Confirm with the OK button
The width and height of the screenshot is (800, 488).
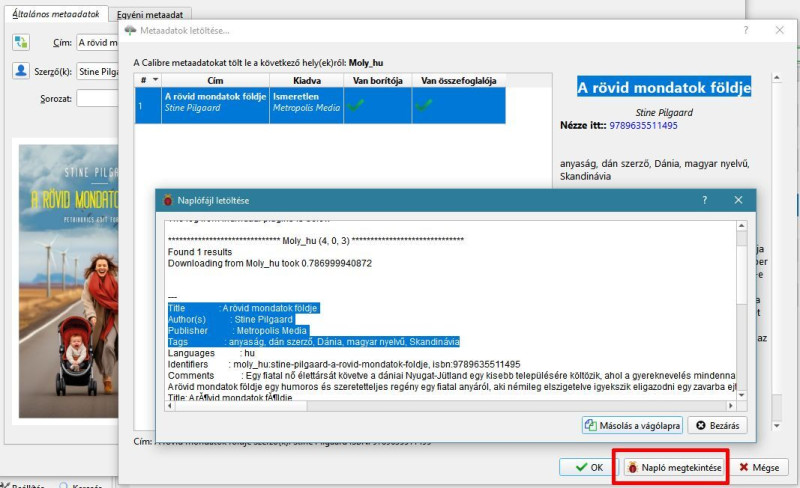coord(589,467)
